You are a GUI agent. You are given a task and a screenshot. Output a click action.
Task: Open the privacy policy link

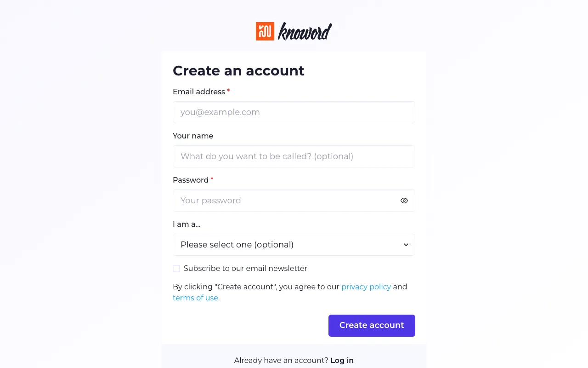[366, 287]
